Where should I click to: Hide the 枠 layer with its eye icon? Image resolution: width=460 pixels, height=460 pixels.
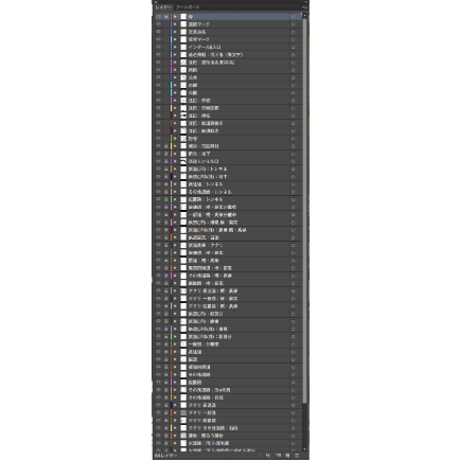point(158,16)
